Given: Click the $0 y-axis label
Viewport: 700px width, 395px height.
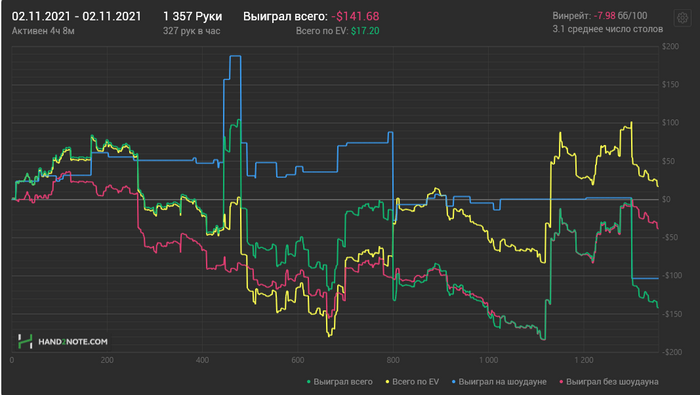Looking at the screenshot, I should (x=666, y=199).
